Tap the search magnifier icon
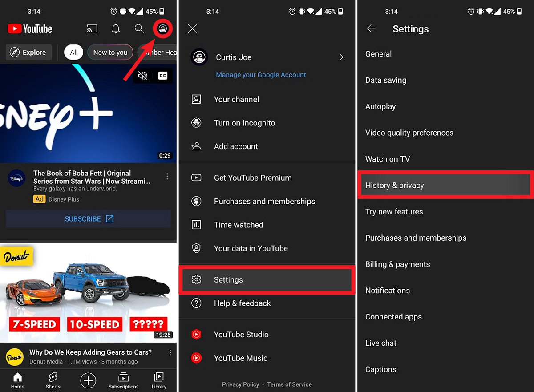534x392 pixels. tap(139, 29)
